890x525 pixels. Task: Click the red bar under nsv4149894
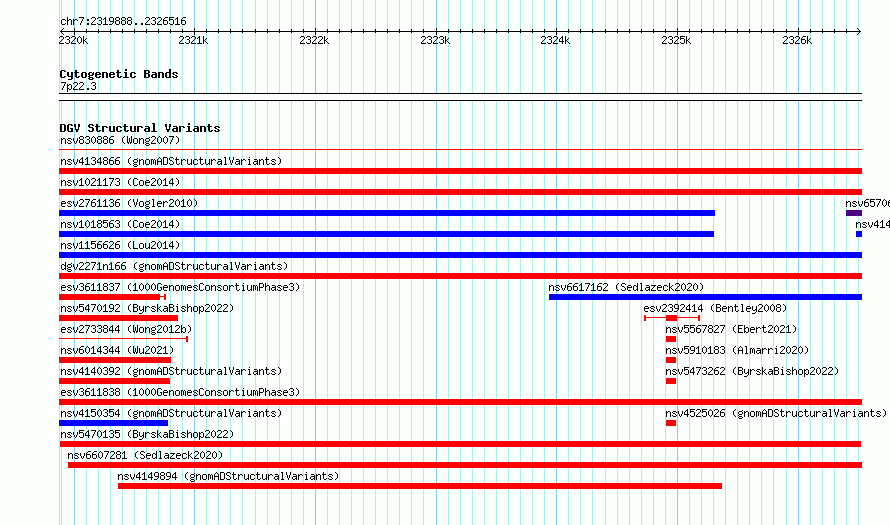tap(420, 486)
